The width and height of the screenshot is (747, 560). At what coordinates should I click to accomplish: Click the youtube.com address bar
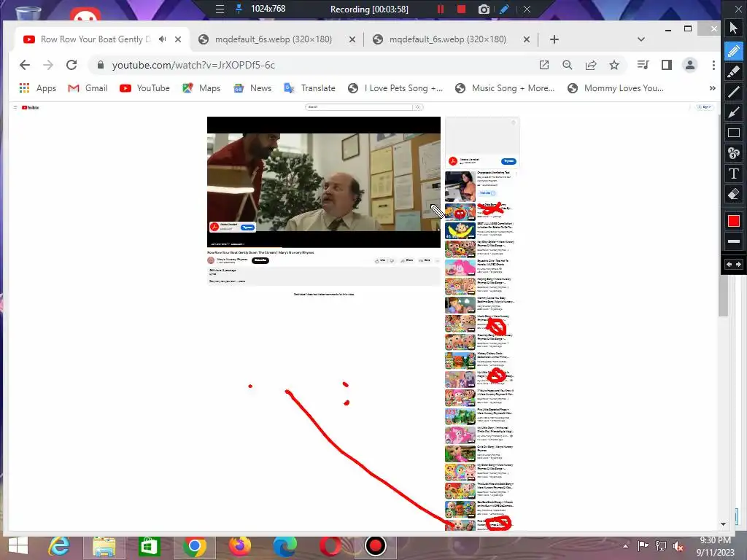(x=314, y=65)
